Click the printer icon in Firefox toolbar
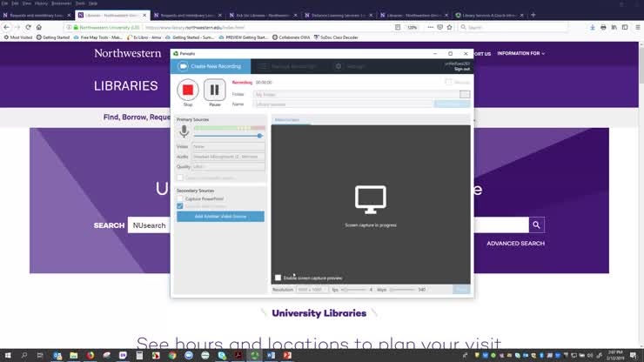Screen dimensions: 644x362 [x=603, y=27]
